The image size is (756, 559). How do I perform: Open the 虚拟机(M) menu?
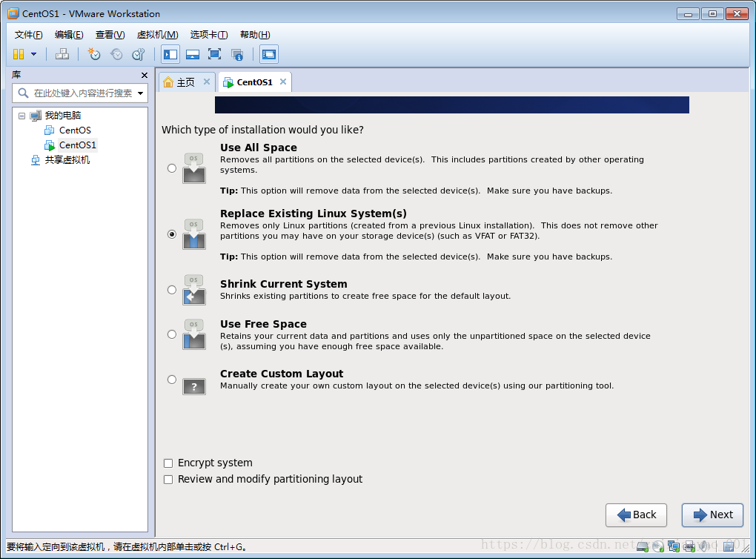click(x=158, y=35)
